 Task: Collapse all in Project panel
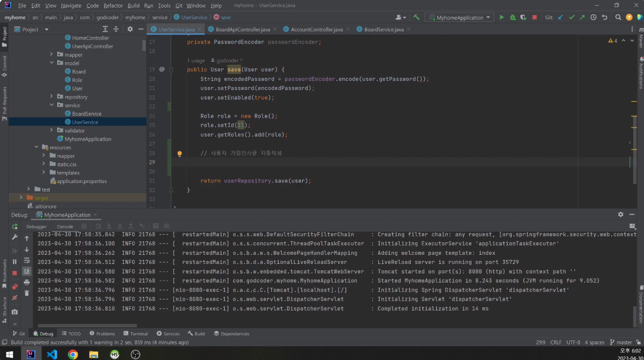pyautogui.click(x=116, y=29)
